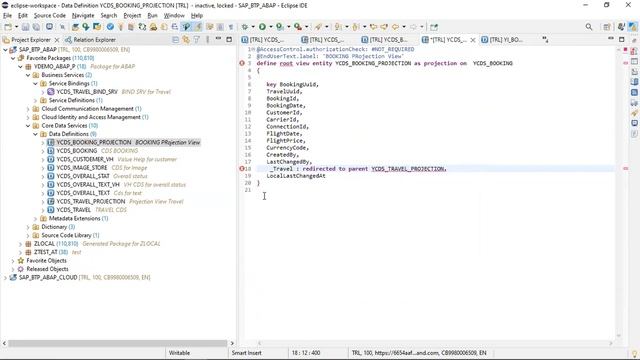
Task: Click the green Run icon
Action: 262,27
